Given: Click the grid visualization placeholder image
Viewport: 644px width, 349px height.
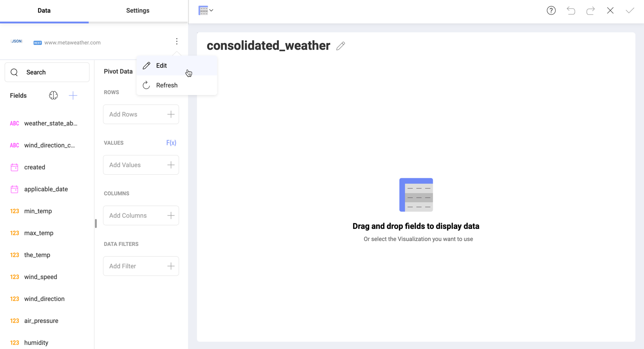Looking at the screenshot, I should point(416,195).
